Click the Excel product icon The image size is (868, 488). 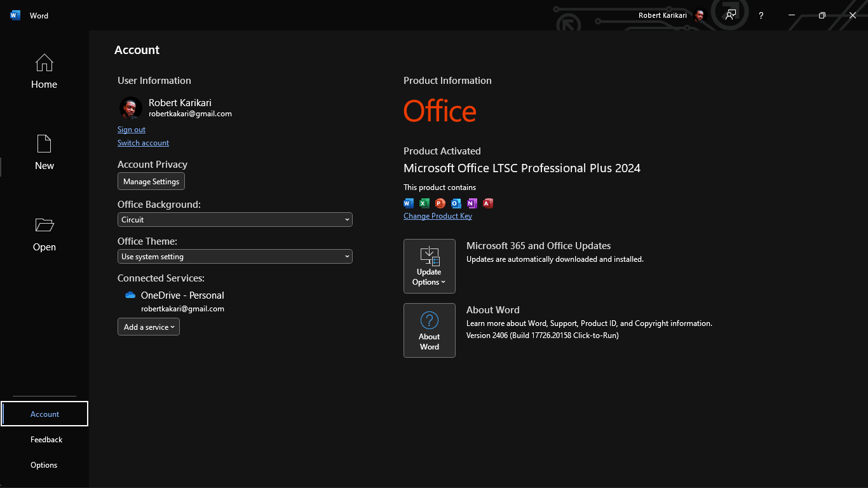[x=424, y=203]
